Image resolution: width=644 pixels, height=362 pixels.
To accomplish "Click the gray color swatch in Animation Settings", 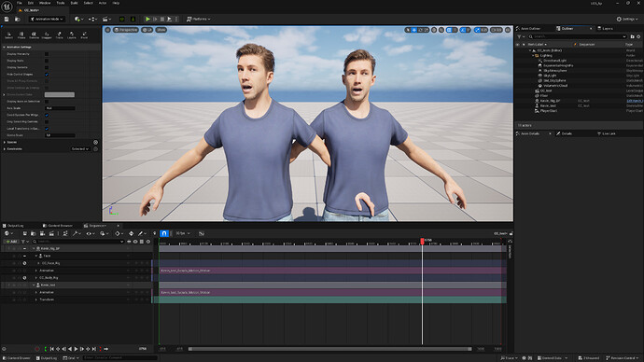I will (x=60, y=94).
